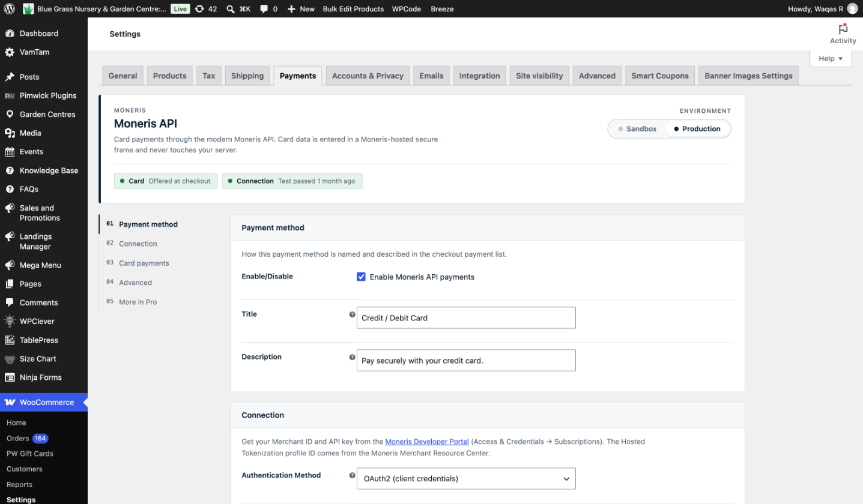Click the Garden Centres location pin icon
Image resolution: width=863 pixels, height=504 pixels.
click(10, 114)
